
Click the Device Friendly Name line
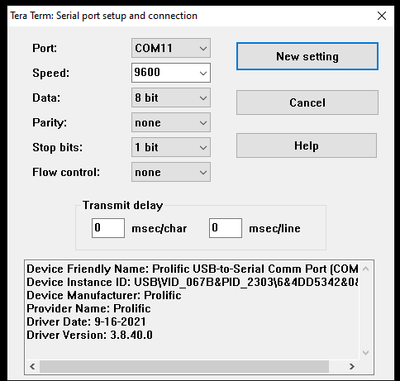[x=192, y=269]
